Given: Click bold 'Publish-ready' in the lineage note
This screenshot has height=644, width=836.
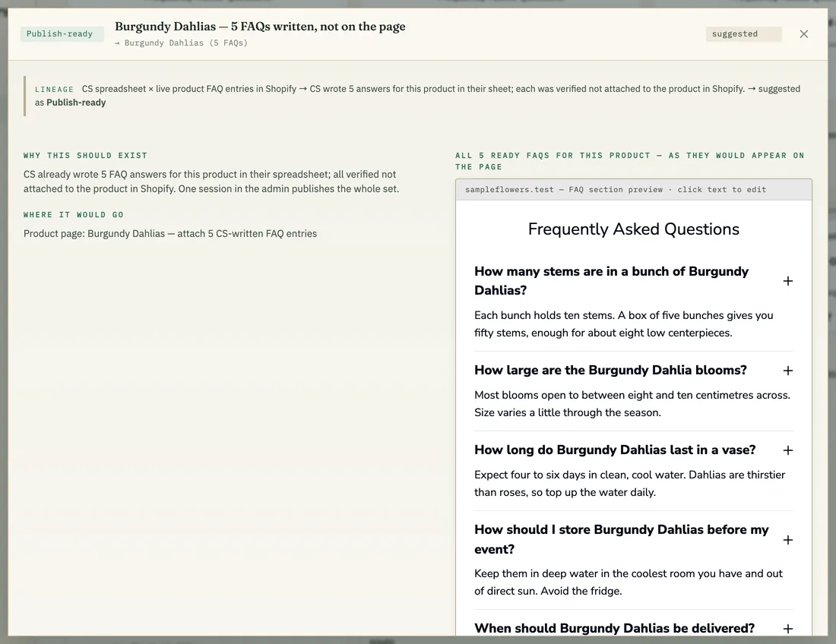Looking at the screenshot, I should click(76, 103).
